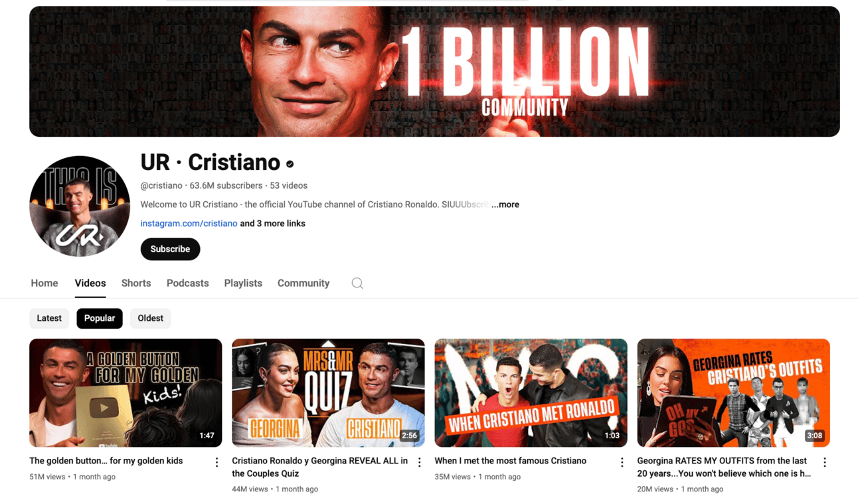The width and height of the screenshot is (858, 504).
Task: Go to the channel Home tab
Action: click(x=44, y=283)
